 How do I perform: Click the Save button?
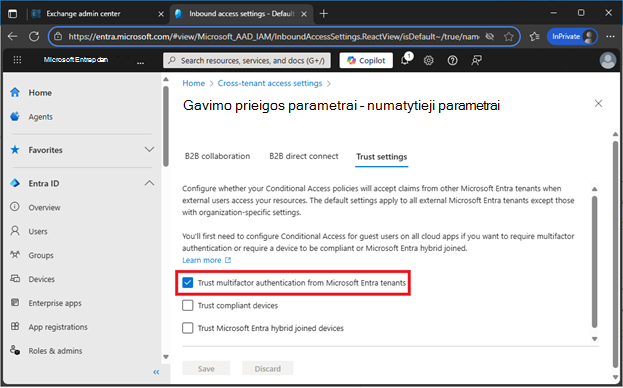(206, 369)
